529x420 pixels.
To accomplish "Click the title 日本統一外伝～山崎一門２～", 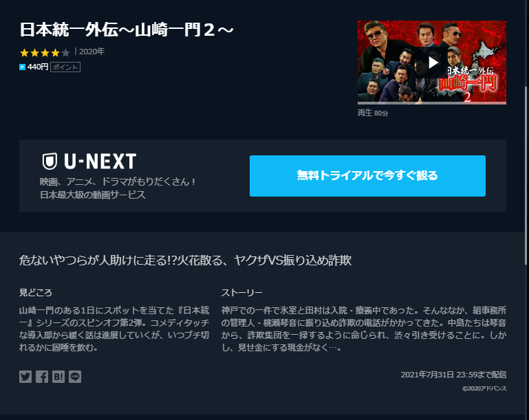I will (x=127, y=30).
